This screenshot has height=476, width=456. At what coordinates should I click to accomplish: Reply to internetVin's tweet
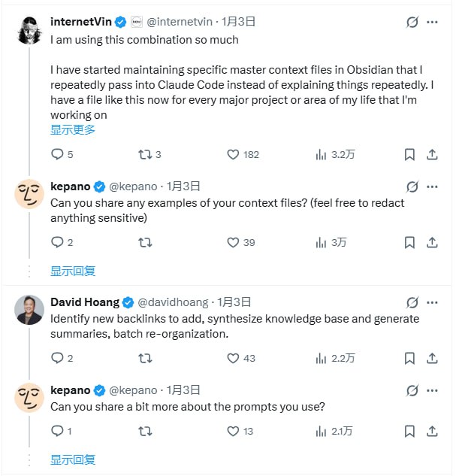point(57,154)
